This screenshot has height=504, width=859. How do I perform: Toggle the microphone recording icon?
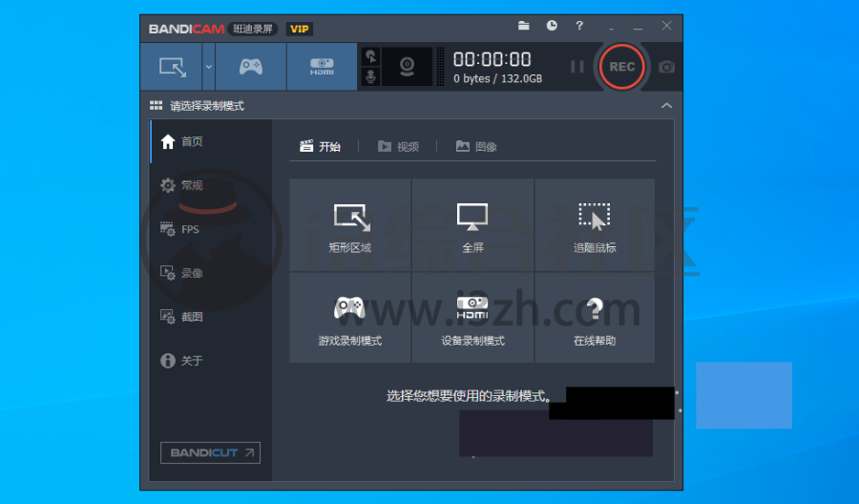tap(371, 76)
